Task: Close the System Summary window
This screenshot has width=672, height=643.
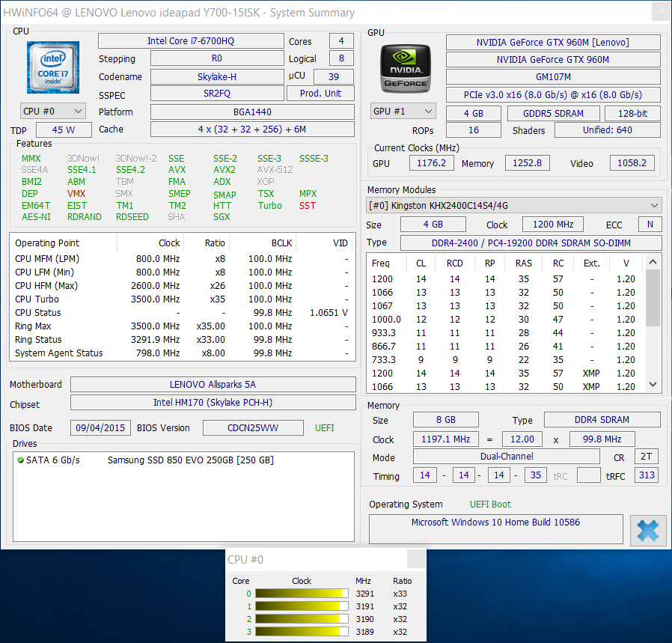Action: click(661, 11)
